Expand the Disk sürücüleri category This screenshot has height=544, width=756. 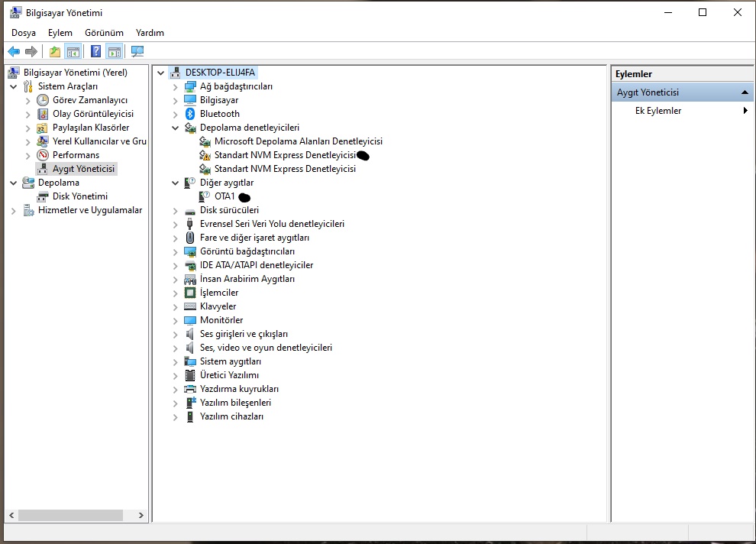tap(176, 211)
